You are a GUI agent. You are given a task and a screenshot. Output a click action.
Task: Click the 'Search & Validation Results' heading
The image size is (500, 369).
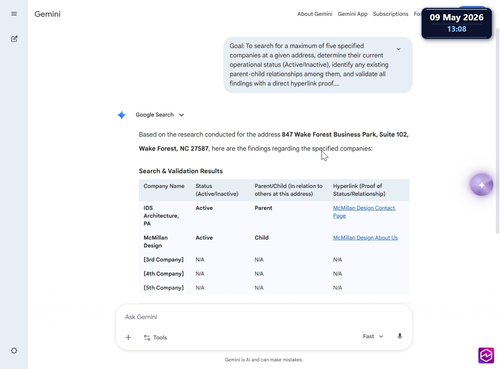[x=181, y=171]
